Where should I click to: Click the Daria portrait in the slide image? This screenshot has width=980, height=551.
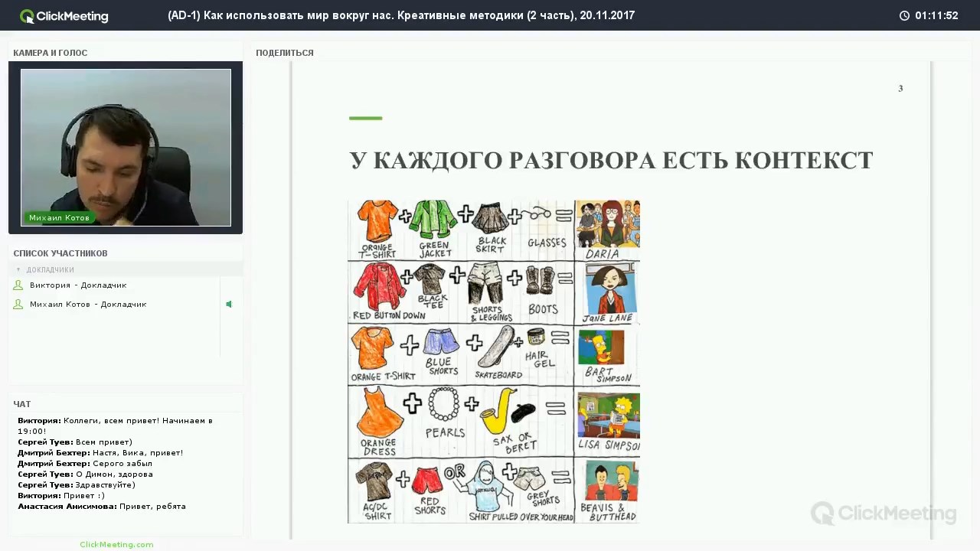click(x=608, y=223)
